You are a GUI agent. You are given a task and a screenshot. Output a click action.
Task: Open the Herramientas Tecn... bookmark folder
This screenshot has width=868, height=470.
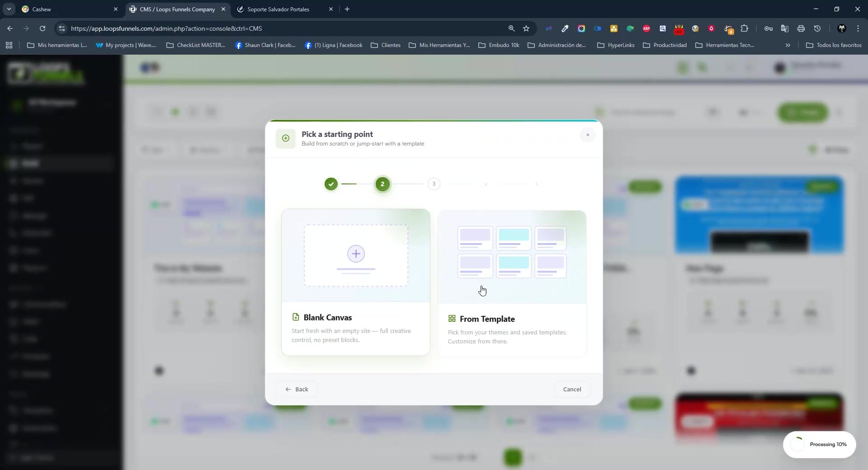click(x=725, y=45)
